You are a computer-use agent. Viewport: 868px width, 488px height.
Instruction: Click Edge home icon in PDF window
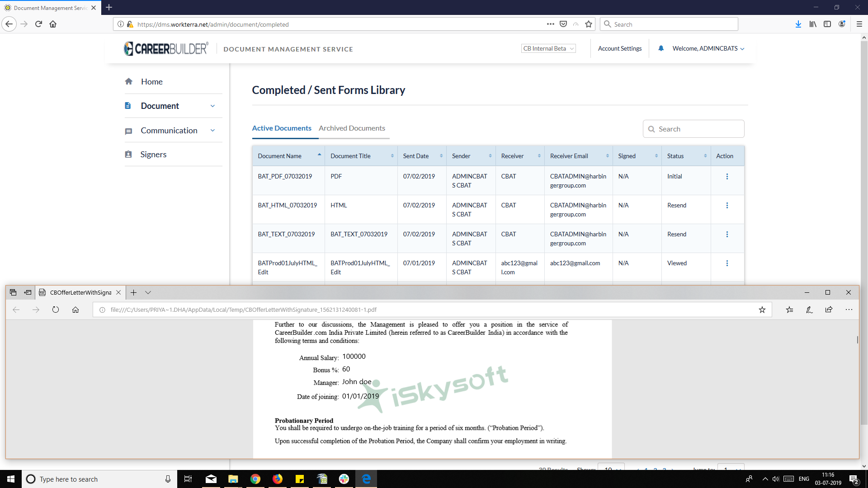point(75,310)
